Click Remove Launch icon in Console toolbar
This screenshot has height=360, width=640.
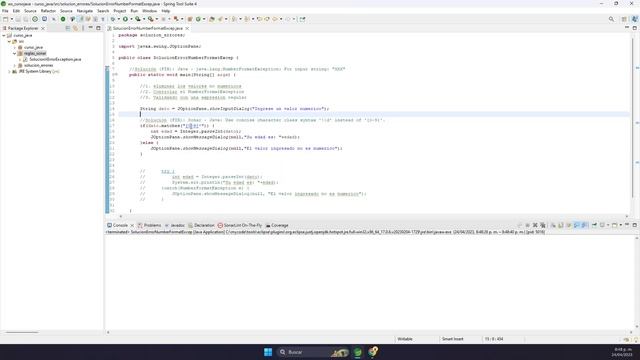pos(535,225)
